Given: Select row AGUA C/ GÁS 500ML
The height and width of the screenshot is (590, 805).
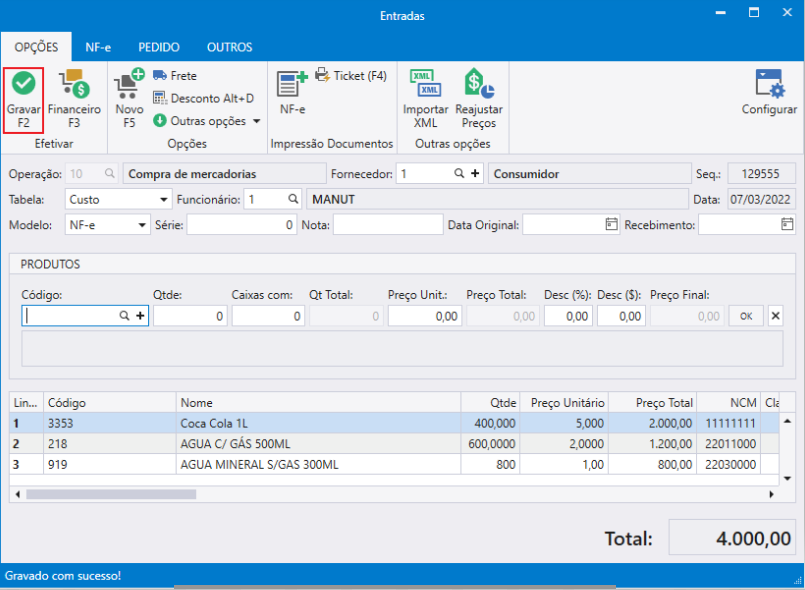Looking at the screenshot, I should 394,444.
